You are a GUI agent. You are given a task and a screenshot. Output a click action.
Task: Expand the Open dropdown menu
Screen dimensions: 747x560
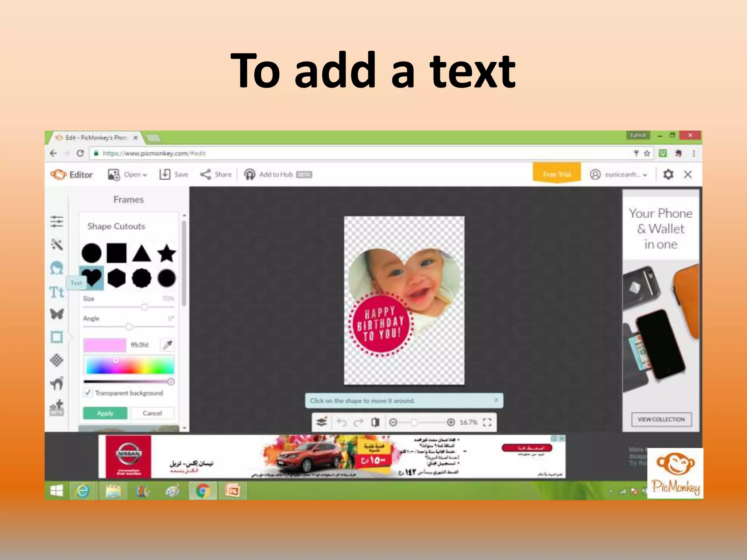(128, 175)
